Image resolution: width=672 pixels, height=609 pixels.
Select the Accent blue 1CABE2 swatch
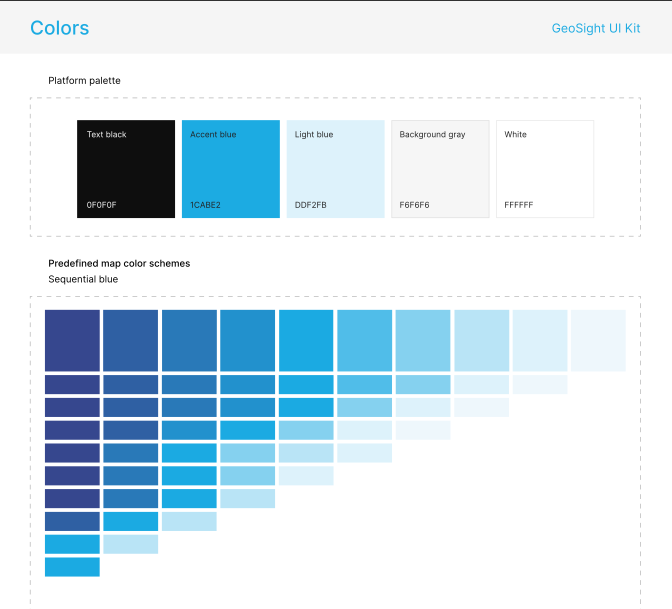point(231,169)
